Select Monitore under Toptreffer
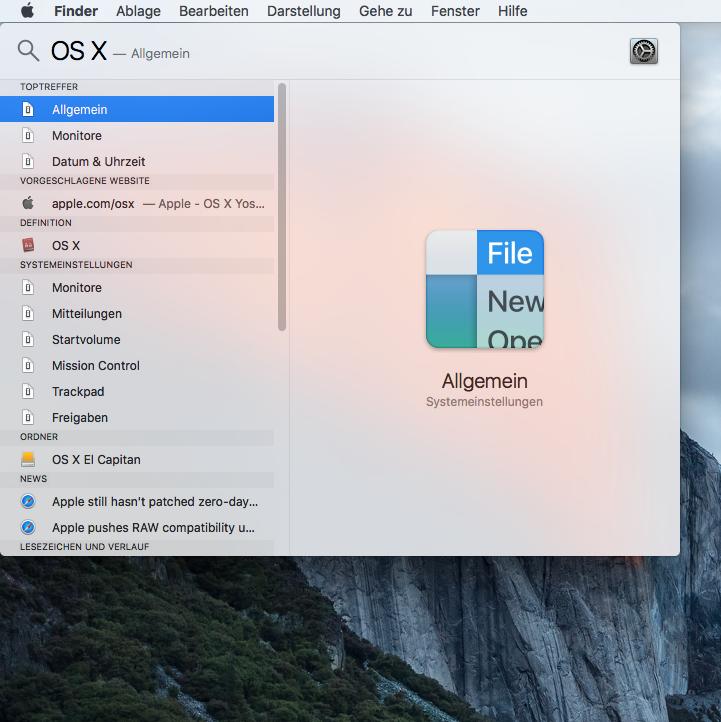 tap(137, 135)
